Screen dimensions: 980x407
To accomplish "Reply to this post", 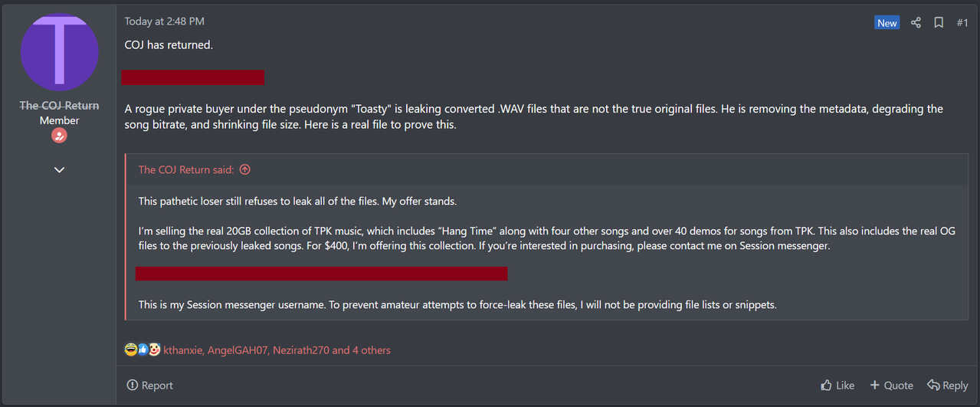I will (948, 385).
